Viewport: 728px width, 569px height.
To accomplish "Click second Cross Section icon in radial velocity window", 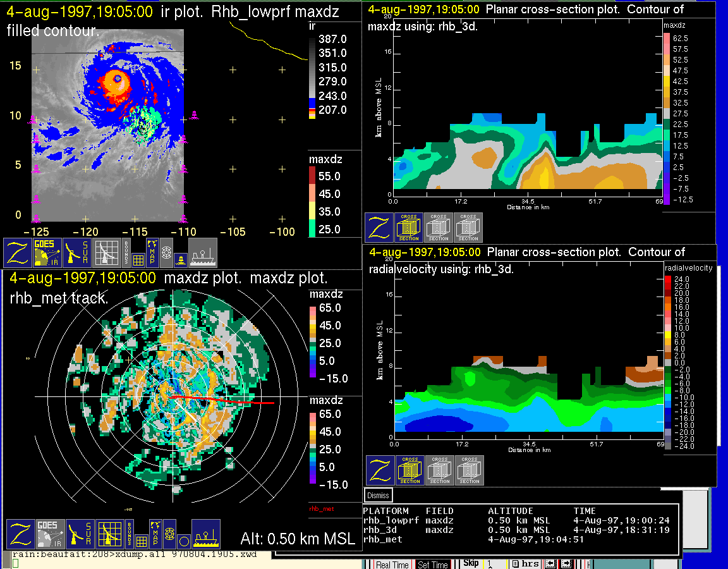I will click(440, 470).
